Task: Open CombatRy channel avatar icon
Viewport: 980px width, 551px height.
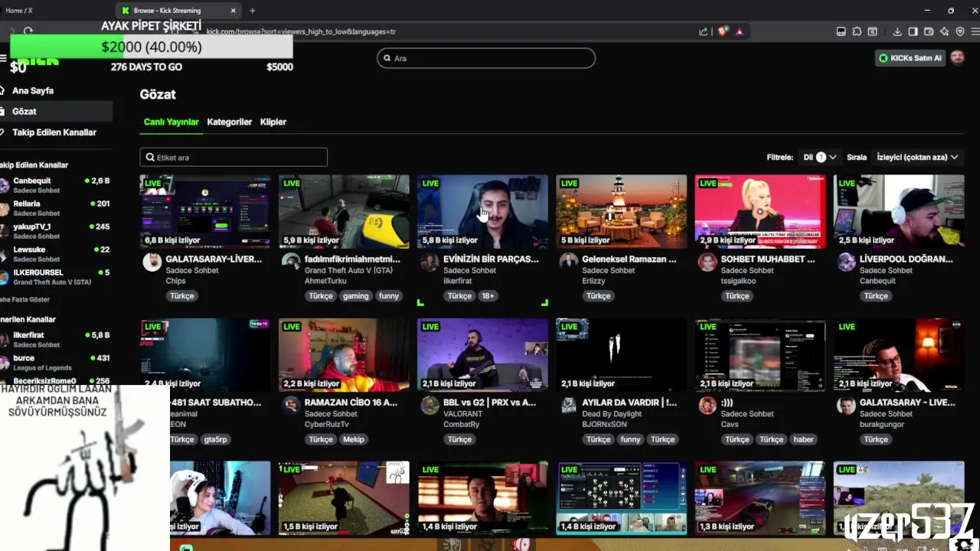Action: (430, 405)
